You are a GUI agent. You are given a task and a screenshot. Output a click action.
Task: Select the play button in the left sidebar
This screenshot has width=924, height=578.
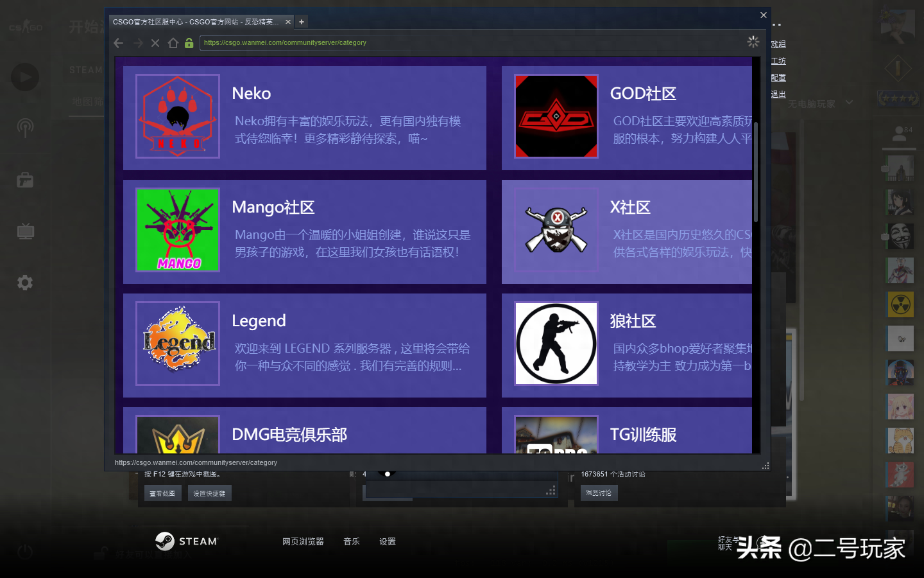point(24,77)
